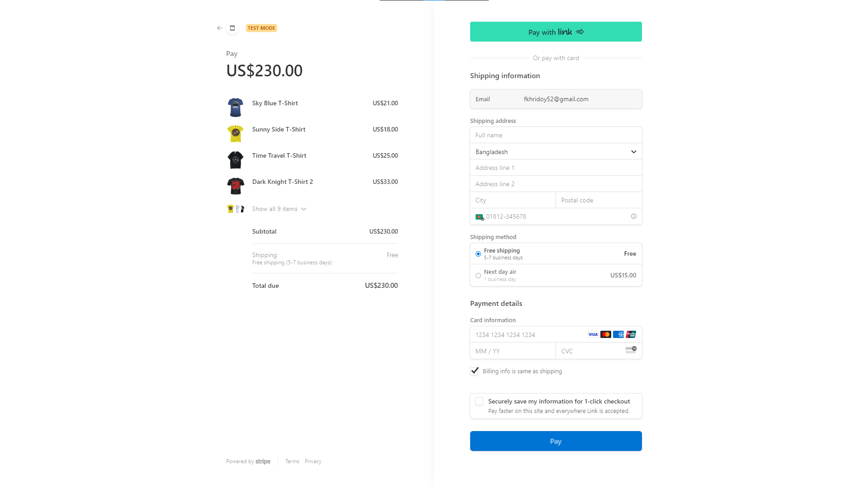Enable Securely save my information checkbox
Screen dimensions: 868x488
[x=479, y=401]
